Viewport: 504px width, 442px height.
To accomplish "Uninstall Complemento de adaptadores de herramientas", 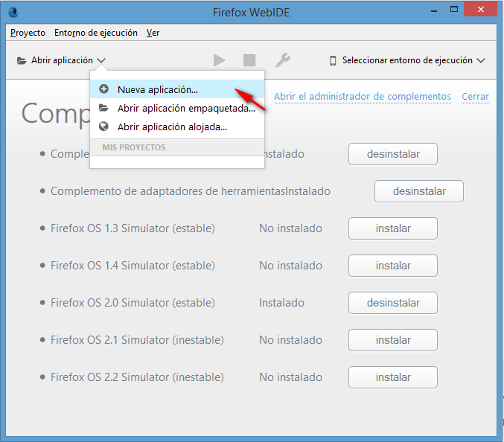I will pos(419,191).
